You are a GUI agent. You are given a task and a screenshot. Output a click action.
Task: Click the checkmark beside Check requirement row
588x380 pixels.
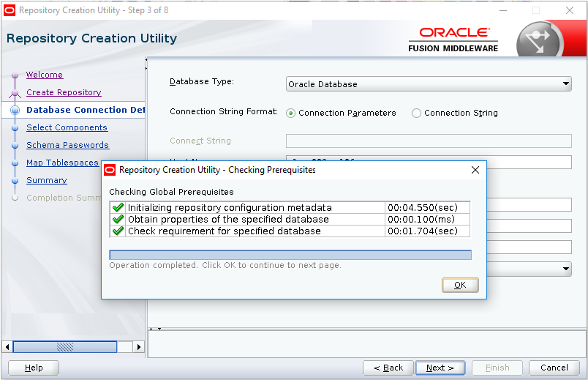pos(118,231)
